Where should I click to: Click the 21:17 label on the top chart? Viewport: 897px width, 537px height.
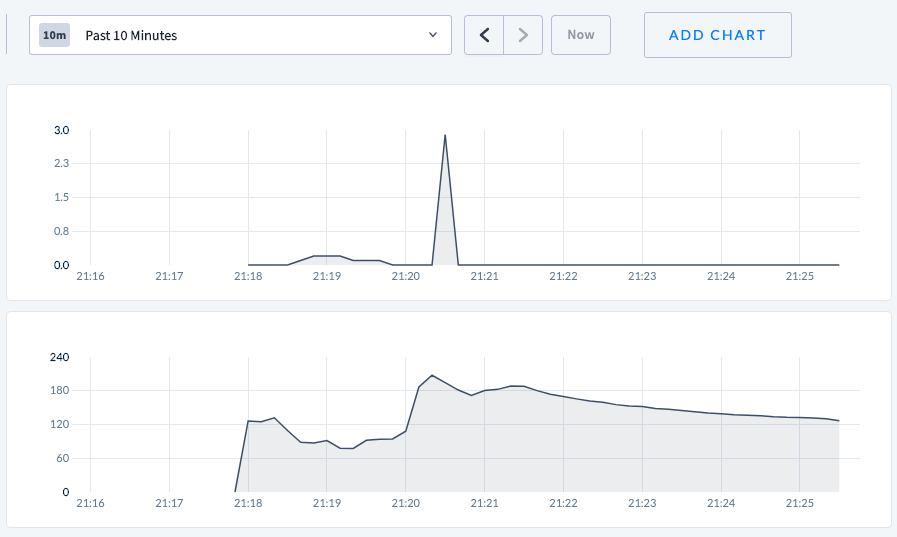169,276
